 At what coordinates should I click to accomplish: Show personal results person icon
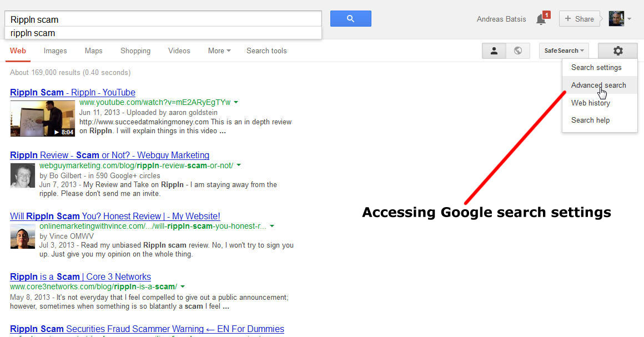(x=494, y=51)
